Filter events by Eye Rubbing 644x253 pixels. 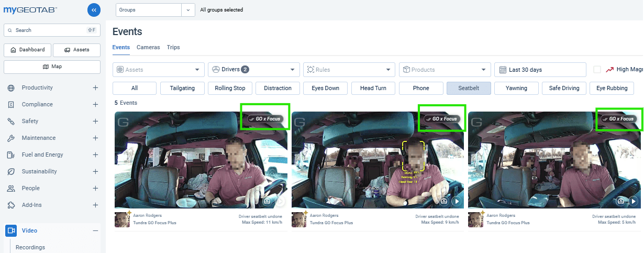[x=612, y=88]
